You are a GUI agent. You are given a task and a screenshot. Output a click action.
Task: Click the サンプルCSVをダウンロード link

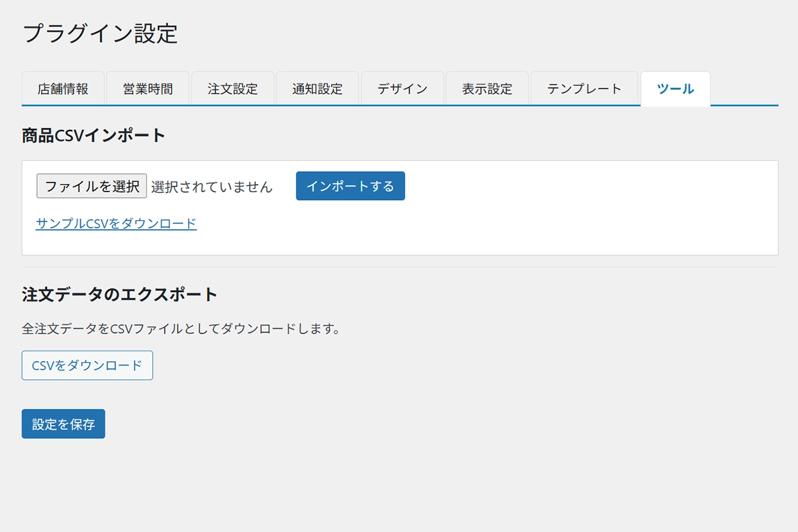(116, 224)
